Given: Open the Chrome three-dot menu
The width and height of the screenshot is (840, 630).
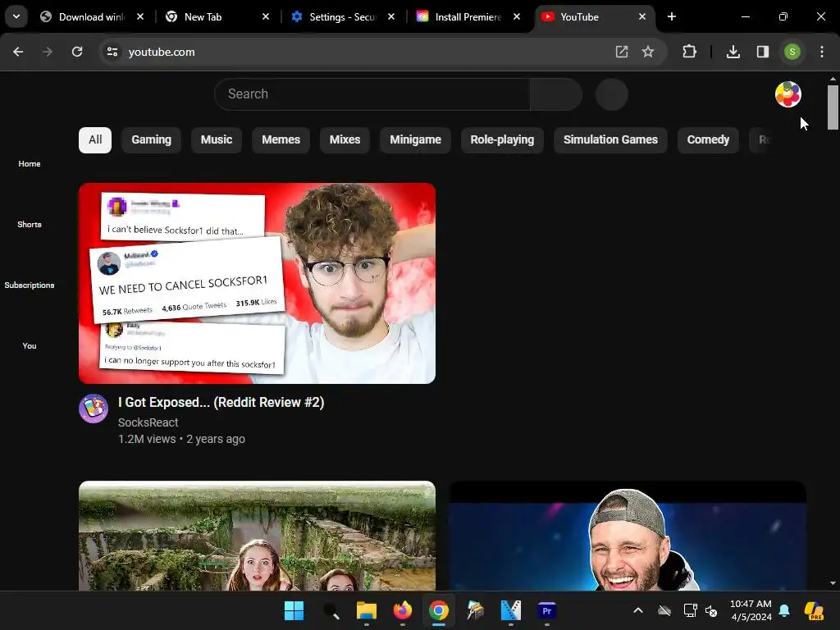Looking at the screenshot, I should pos(821,52).
